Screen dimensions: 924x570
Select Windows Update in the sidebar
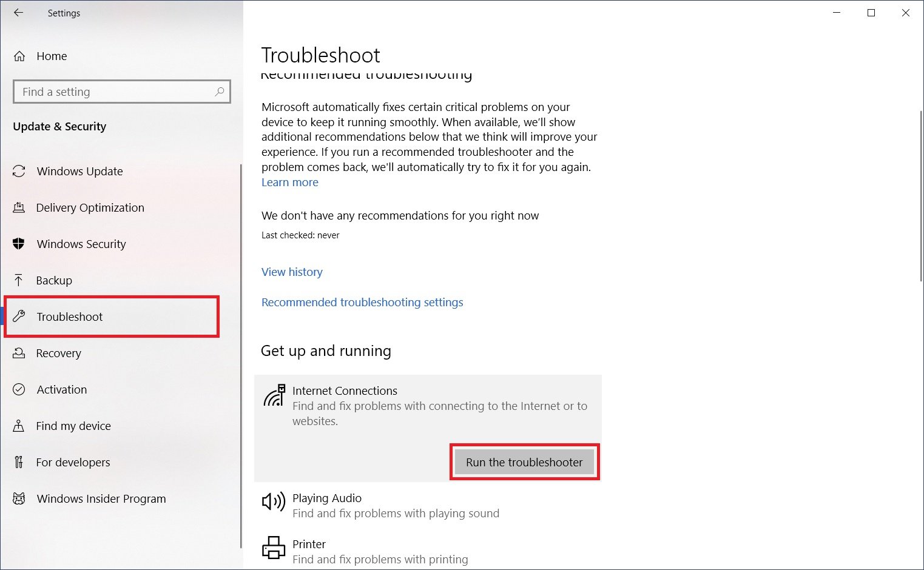pos(79,171)
